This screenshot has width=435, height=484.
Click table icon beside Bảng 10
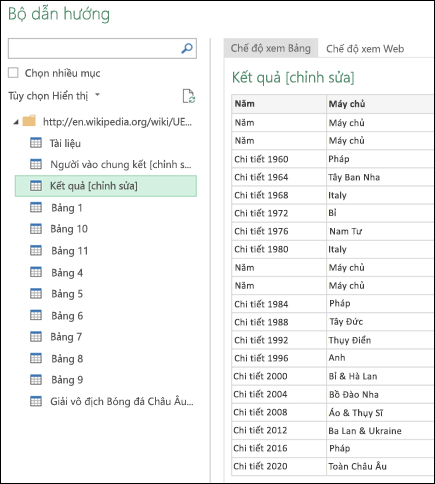pos(36,229)
